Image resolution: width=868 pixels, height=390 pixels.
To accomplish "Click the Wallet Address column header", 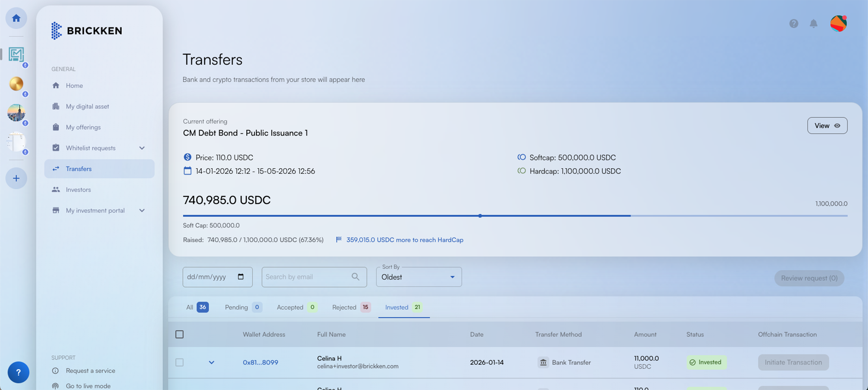I will click(264, 334).
